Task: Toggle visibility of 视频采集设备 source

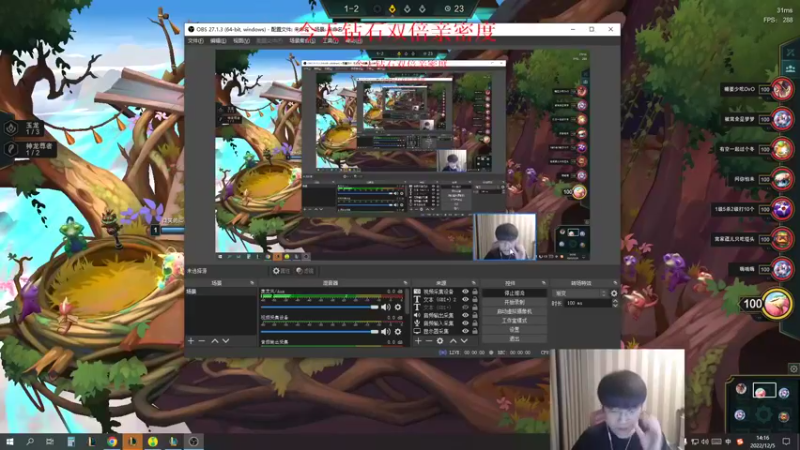Action: (x=465, y=292)
